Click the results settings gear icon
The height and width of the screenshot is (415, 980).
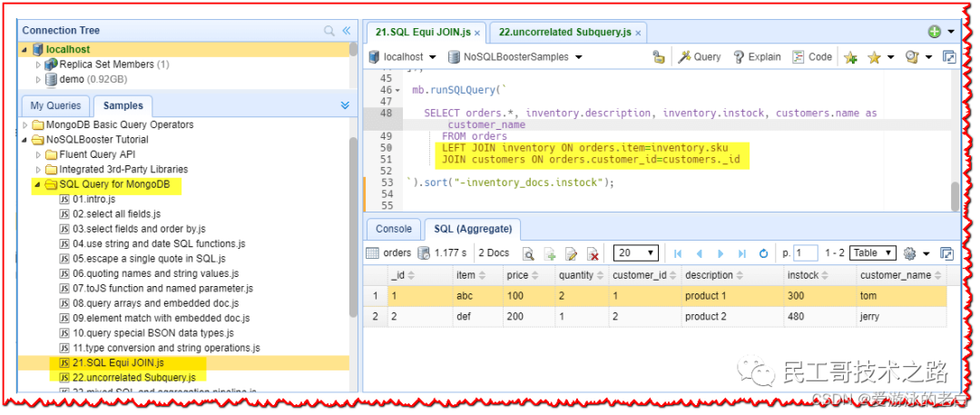[910, 253]
